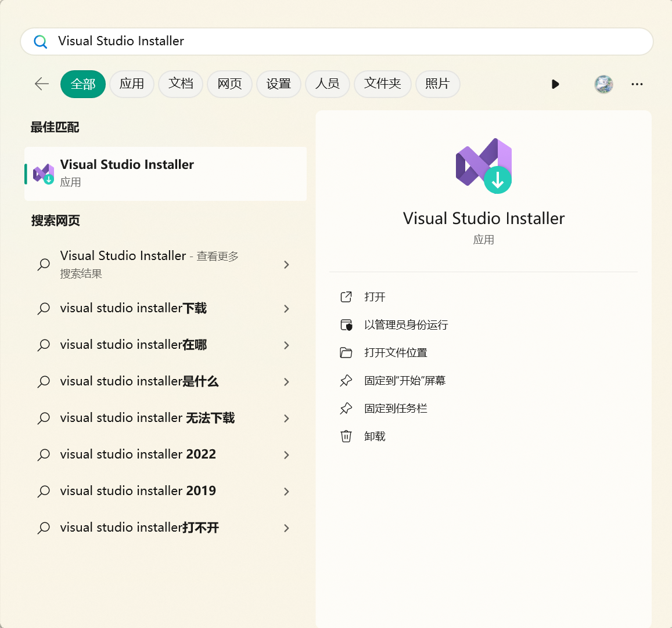Click the folder icon beside 打开文件位置
The image size is (672, 628).
pos(347,352)
